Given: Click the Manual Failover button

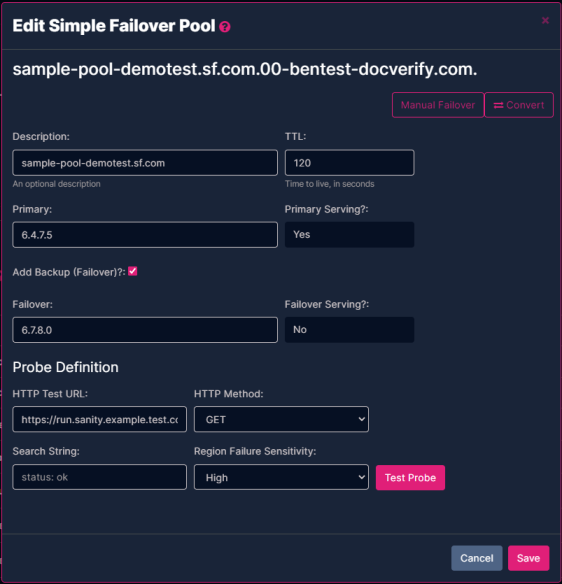Looking at the screenshot, I should [x=438, y=105].
